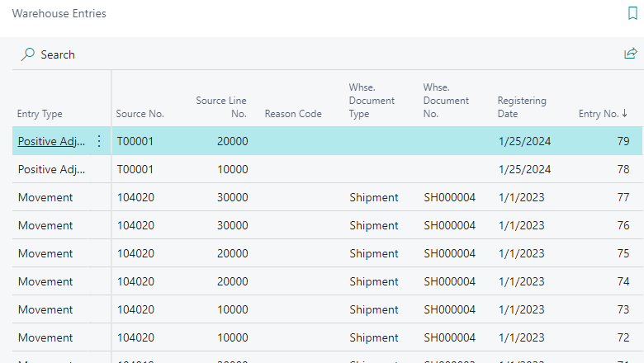Sort by the Entry Type column header
Viewport: 644px width, 363px height.
click(x=40, y=114)
